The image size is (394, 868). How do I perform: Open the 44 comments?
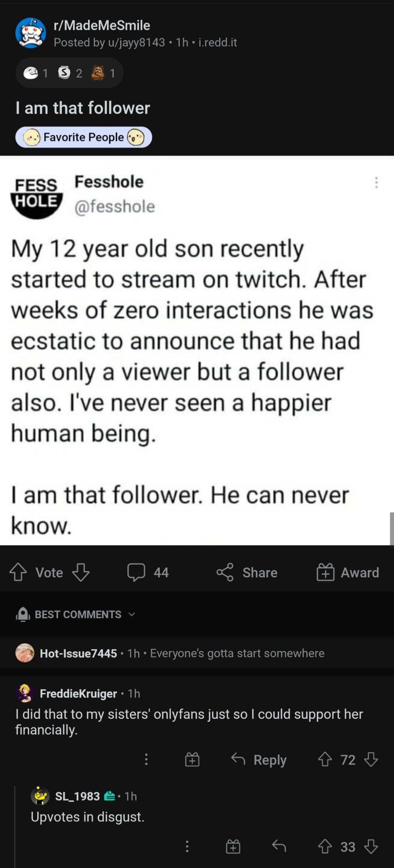[x=148, y=572]
